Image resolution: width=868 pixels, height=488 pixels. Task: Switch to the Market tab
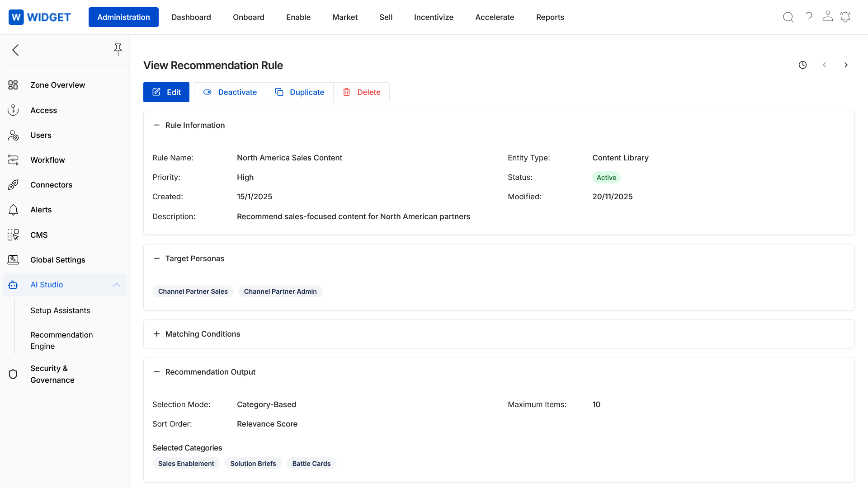click(345, 17)
